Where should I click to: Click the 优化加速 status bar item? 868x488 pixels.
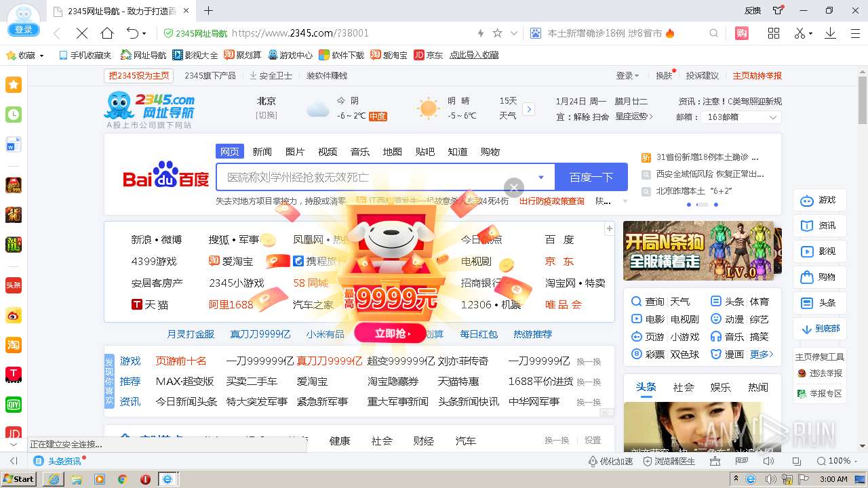pyautogui.click(x=610, y=461)
